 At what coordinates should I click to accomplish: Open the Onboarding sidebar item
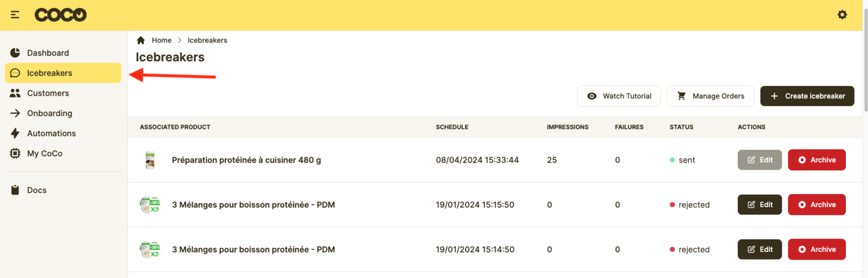(x=49, y=113)
